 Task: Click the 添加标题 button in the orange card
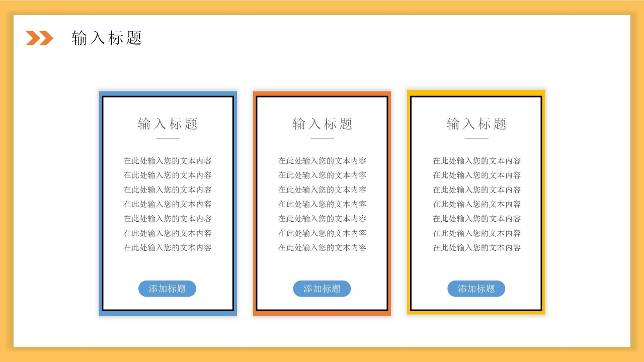(322, 289)
